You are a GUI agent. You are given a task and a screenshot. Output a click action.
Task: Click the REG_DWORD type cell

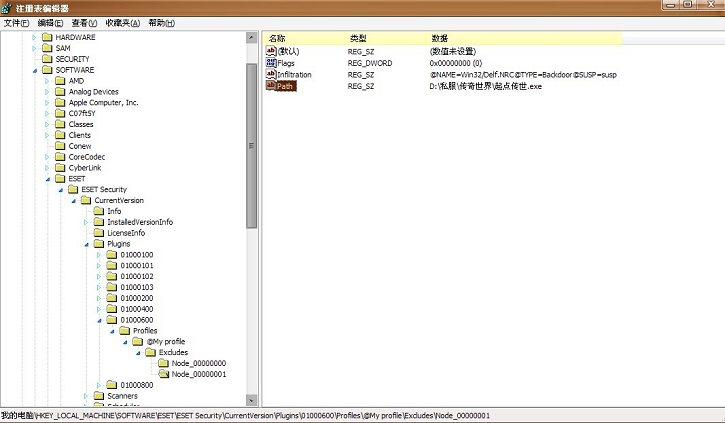click(370, 63)
